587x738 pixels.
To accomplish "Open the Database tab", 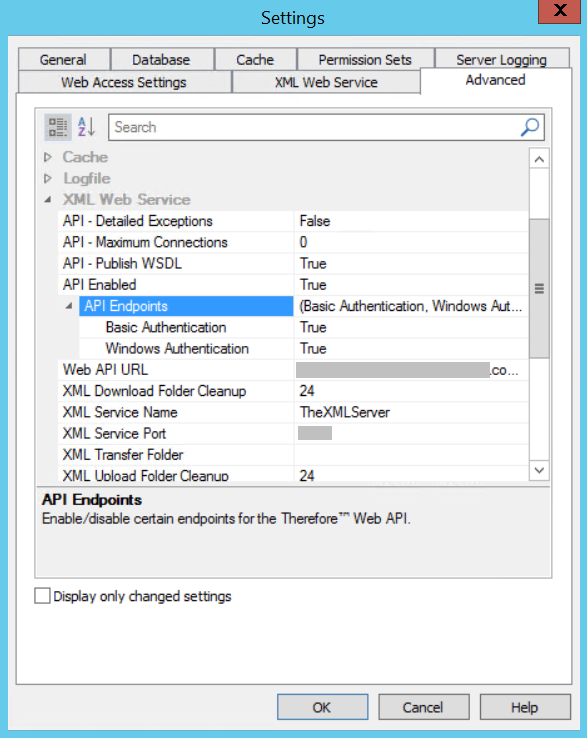I will coord(161,60).
